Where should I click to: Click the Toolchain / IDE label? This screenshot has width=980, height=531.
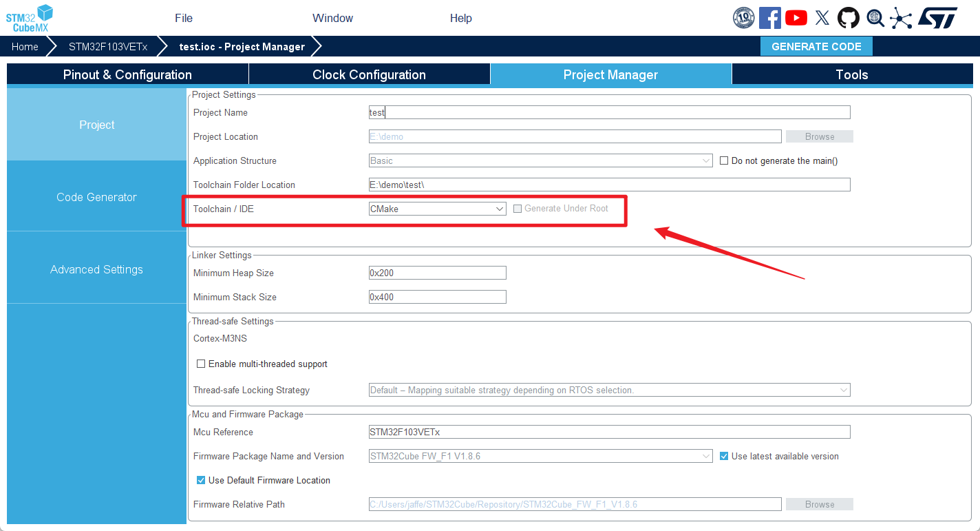[224, 209]
